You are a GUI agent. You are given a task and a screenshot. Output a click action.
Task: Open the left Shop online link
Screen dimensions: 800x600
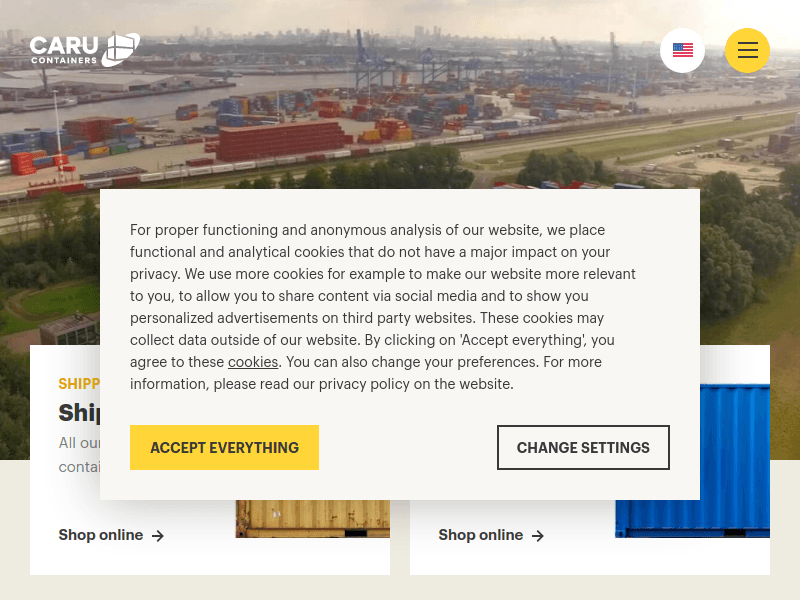tap(101, 535)
